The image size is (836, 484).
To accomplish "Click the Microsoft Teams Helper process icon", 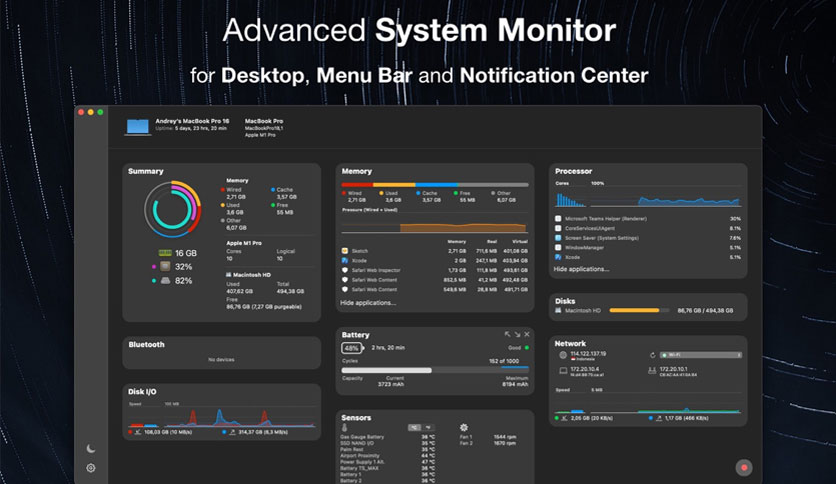I will (558, 219).
